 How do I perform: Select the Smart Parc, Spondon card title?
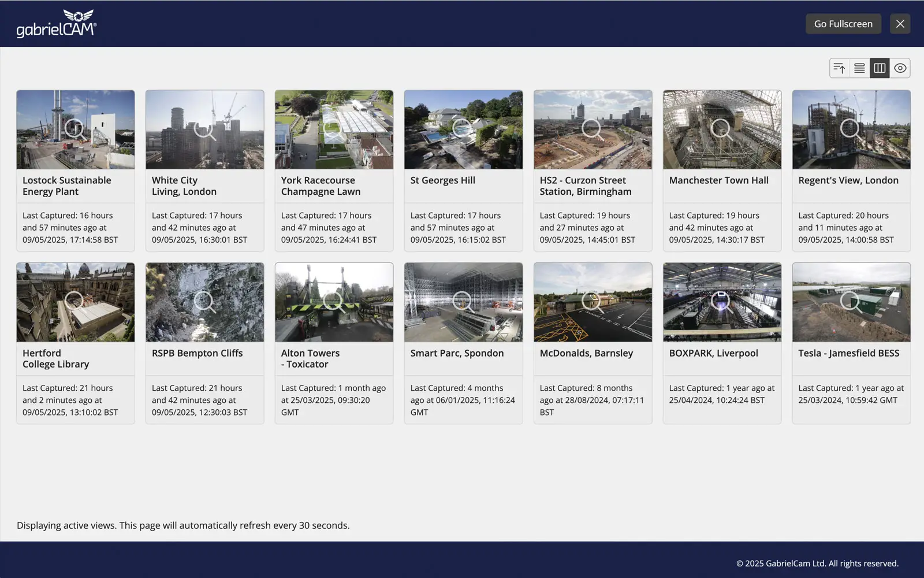[x=457, y=353]
